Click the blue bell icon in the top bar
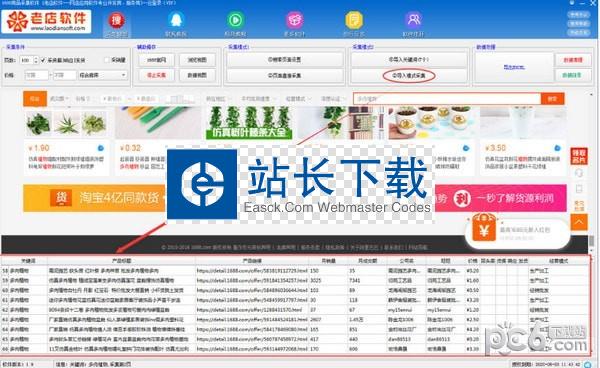The width and height of the screenshot is (600, 368). (x=176, y=20)
